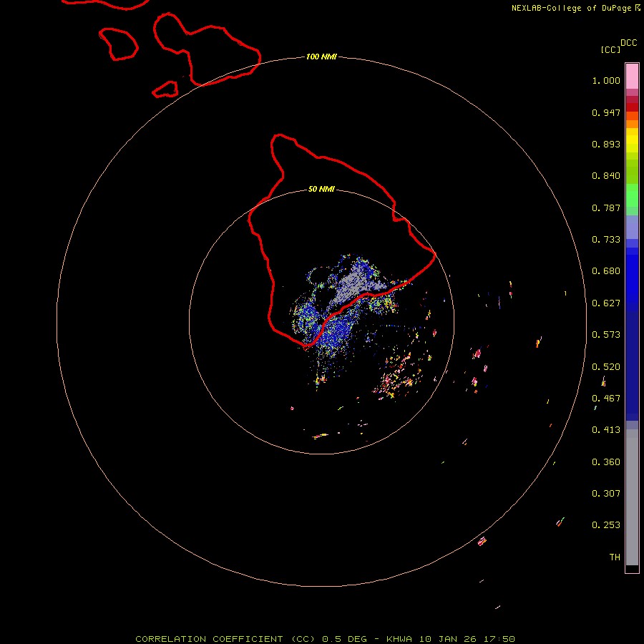This screenshot has width=644, height=644.
Task: Click the 1.000 value on the color scale
Action: point(606,80)
